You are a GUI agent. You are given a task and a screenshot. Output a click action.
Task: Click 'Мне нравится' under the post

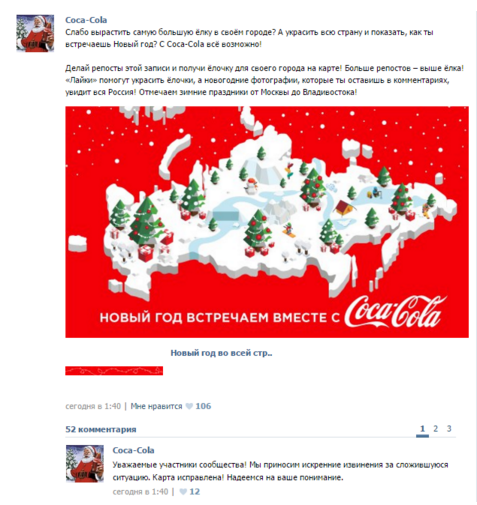[156, 406]
